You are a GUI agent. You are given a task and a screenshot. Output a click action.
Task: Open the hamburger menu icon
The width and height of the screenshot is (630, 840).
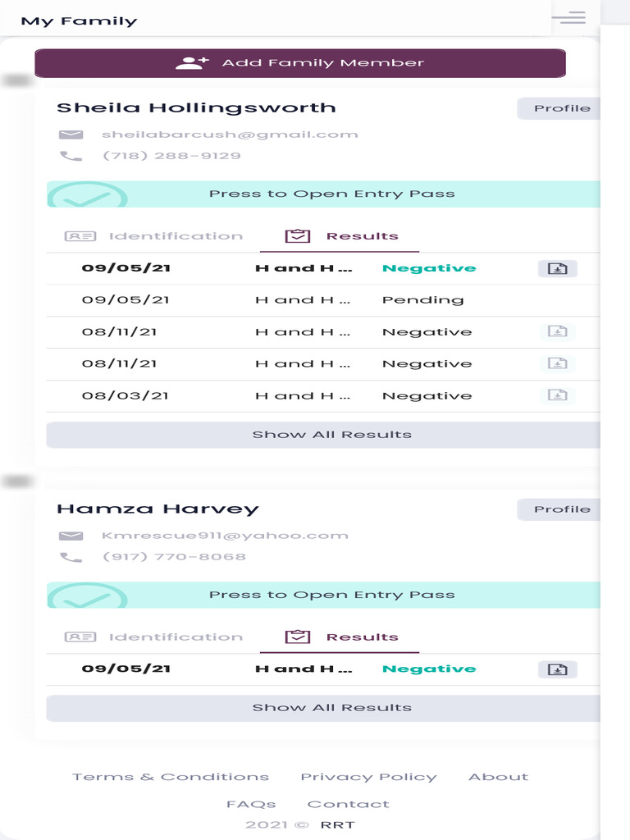pos(568,18)
